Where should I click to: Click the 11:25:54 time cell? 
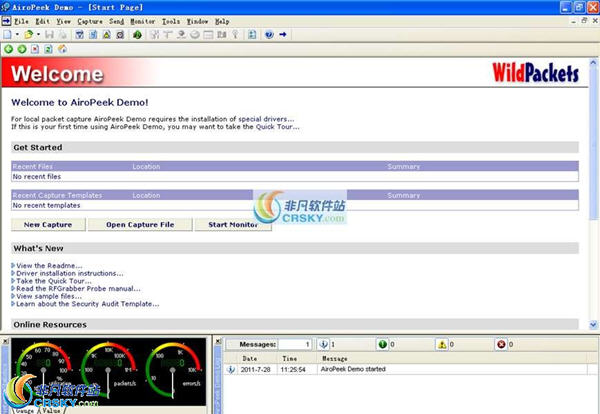(x=293, y=370)
